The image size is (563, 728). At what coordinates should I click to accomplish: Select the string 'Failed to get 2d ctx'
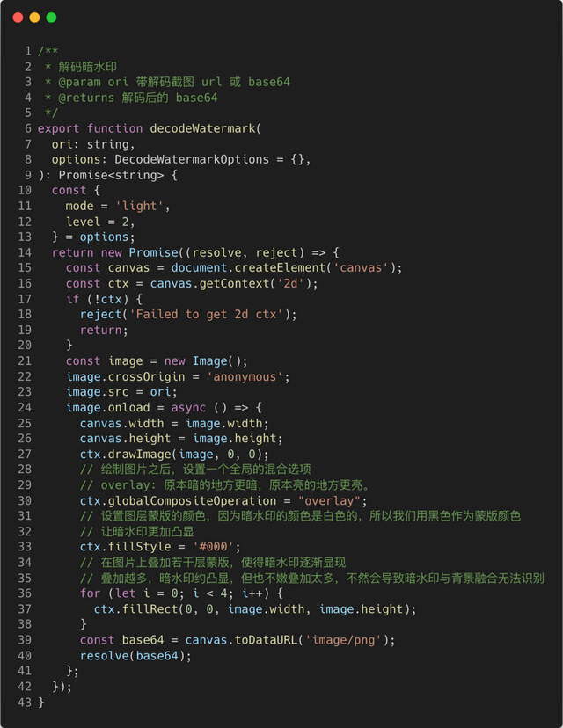pyautogui.click(x=206, y=315)
